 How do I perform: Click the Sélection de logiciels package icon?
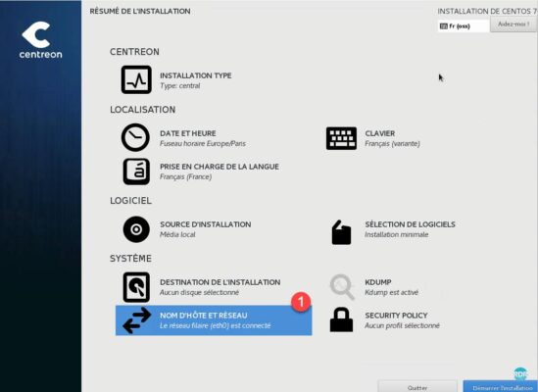tap(341, 232)
